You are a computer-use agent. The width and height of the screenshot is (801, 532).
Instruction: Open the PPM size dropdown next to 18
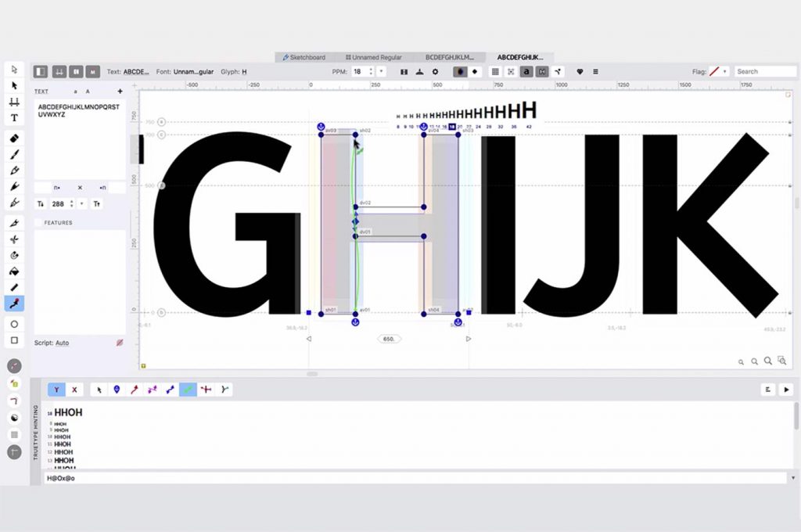tap(382, 71)
